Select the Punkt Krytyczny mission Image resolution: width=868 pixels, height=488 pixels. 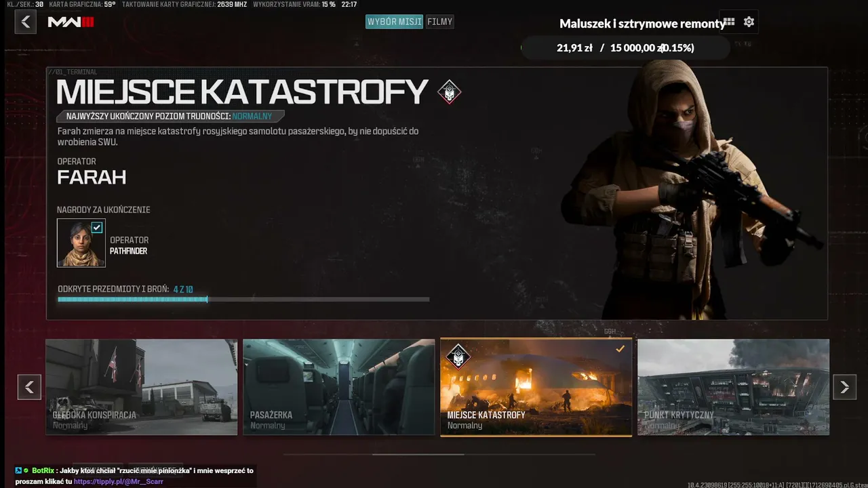tap(734, 387)
